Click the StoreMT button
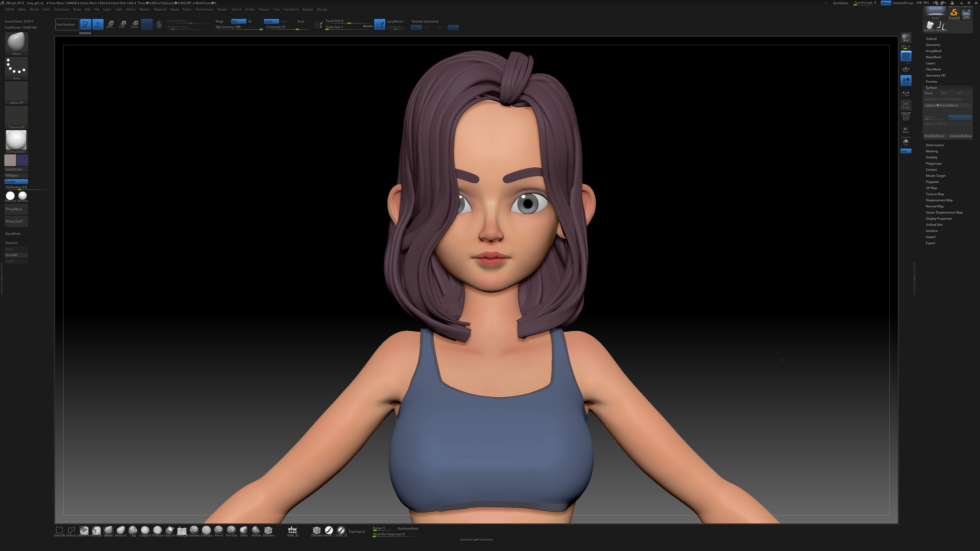 (x=16, y=255)
